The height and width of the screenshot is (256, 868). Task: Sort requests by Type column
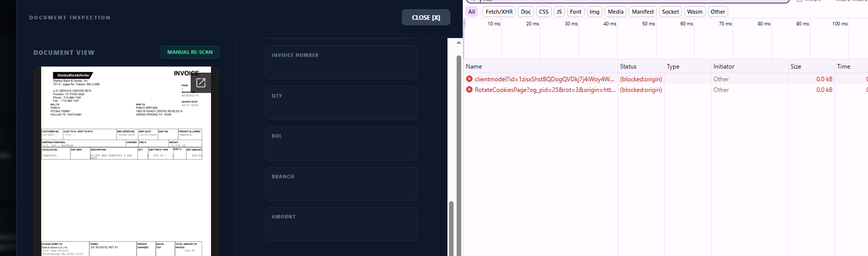pos(687,66)
